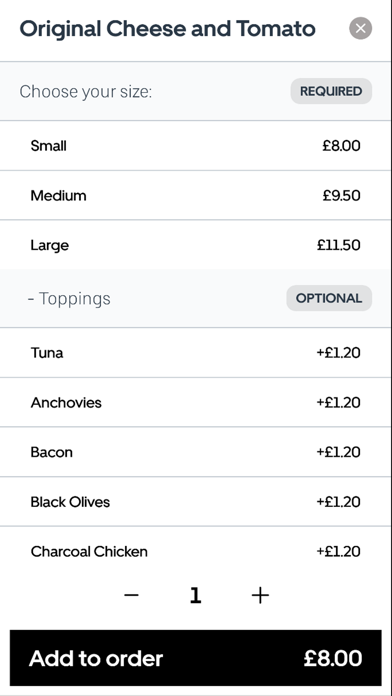
Task: Add Tuna topping
Action: (x=195, y=353)
